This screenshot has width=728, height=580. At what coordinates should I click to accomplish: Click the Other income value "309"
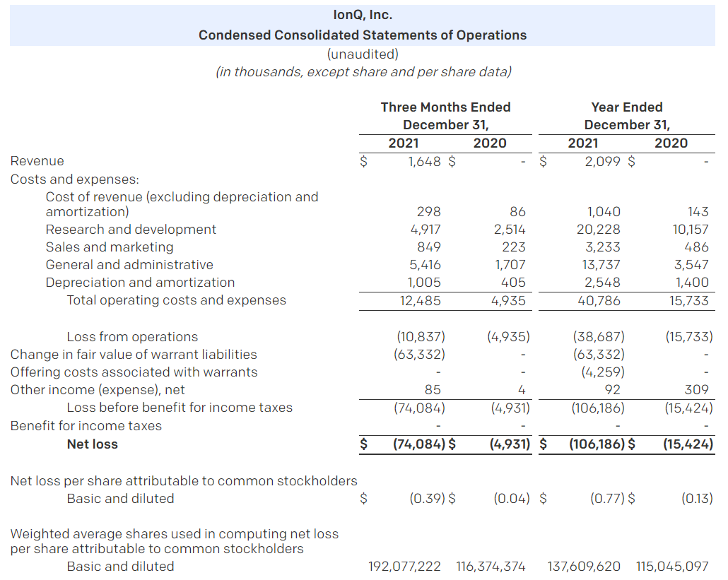coord(697,390)
